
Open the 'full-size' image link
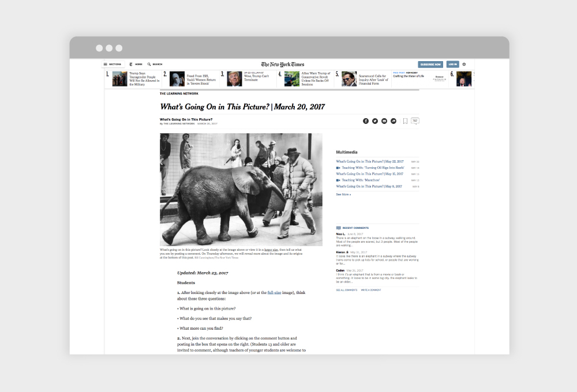[274, 293]
